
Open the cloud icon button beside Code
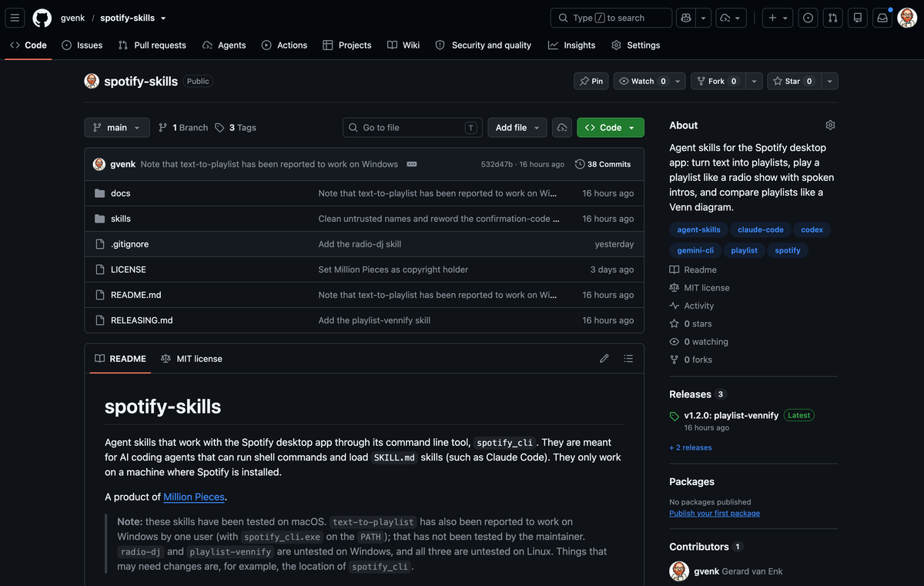pyautogui.click(x=562, y=128)
